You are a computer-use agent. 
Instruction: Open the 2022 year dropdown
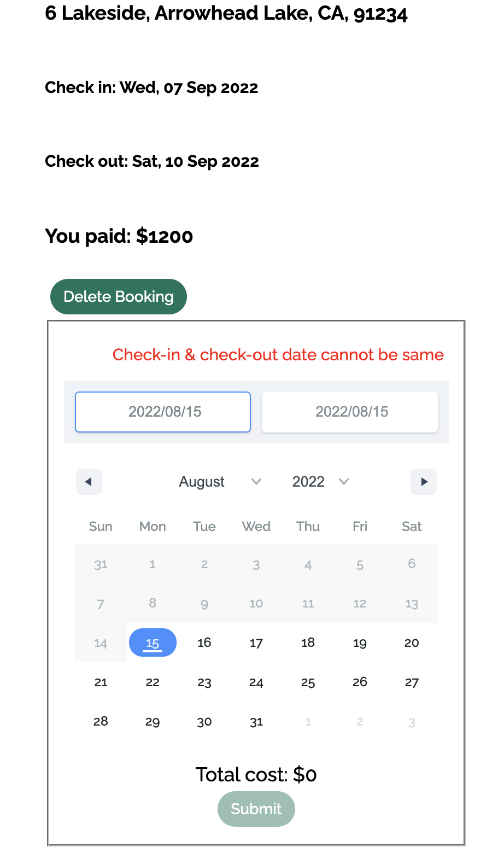[x=308, y=482]
